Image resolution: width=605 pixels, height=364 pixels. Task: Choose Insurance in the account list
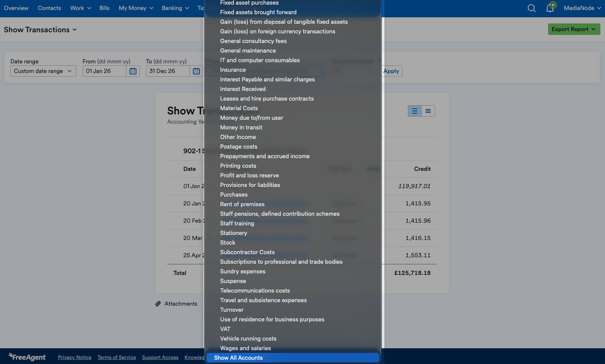[x=293, y=70]
